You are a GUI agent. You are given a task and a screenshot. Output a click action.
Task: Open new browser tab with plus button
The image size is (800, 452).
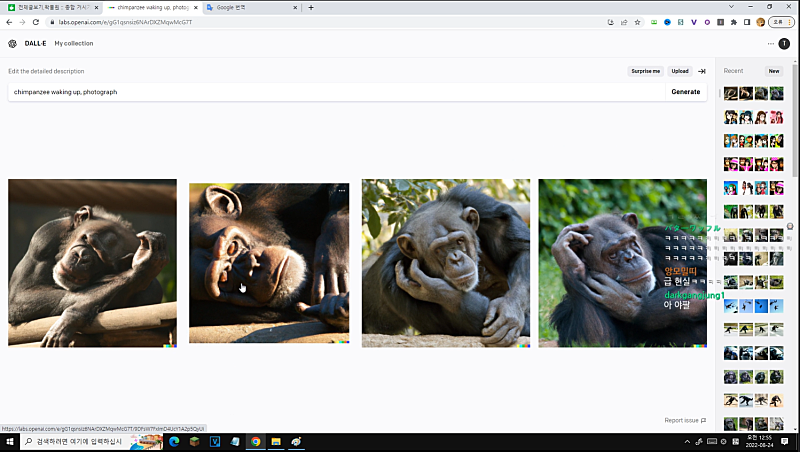(x=311, y=7)
